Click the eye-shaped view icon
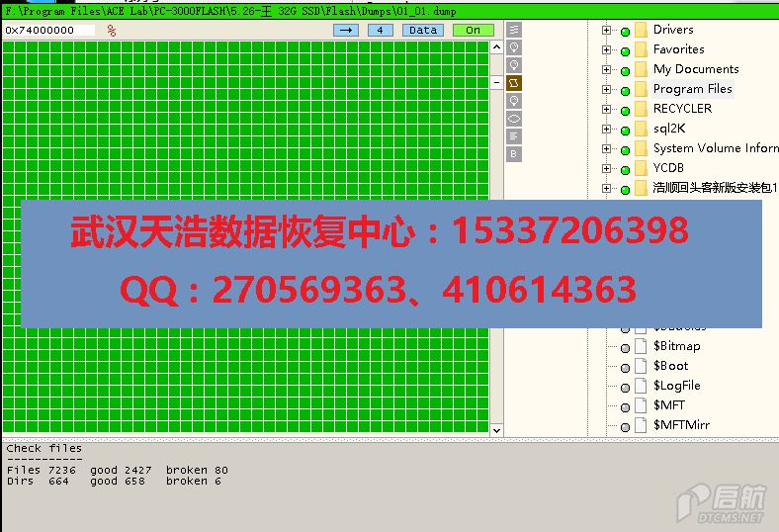This screenshot has height=532, width=779. [x=514, y=119]
